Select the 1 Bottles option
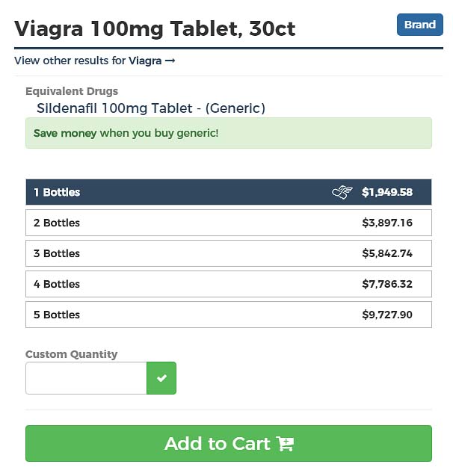This screenshot has height=476, width=453. (229, 192)
